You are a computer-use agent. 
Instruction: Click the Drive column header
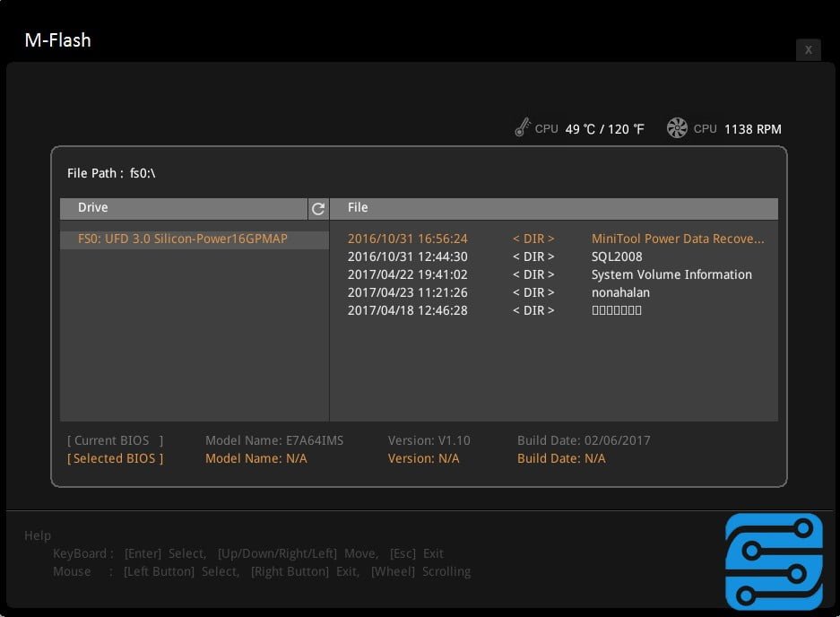click(93, 208)
